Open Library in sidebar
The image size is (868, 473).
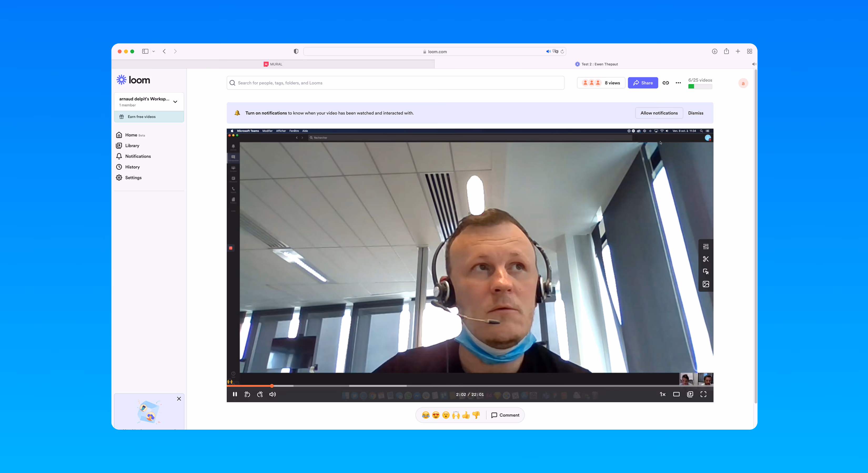coord(128,145)
